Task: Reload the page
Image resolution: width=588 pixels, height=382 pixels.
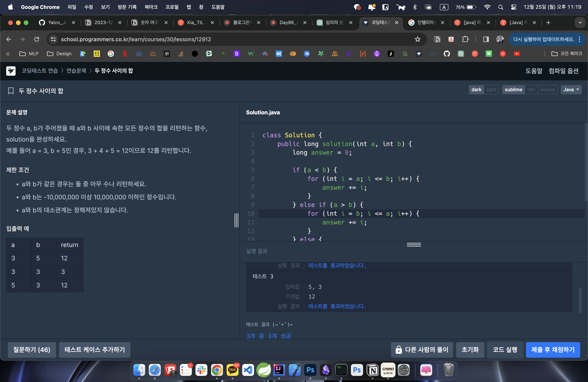Action: [x=37, y=39]
